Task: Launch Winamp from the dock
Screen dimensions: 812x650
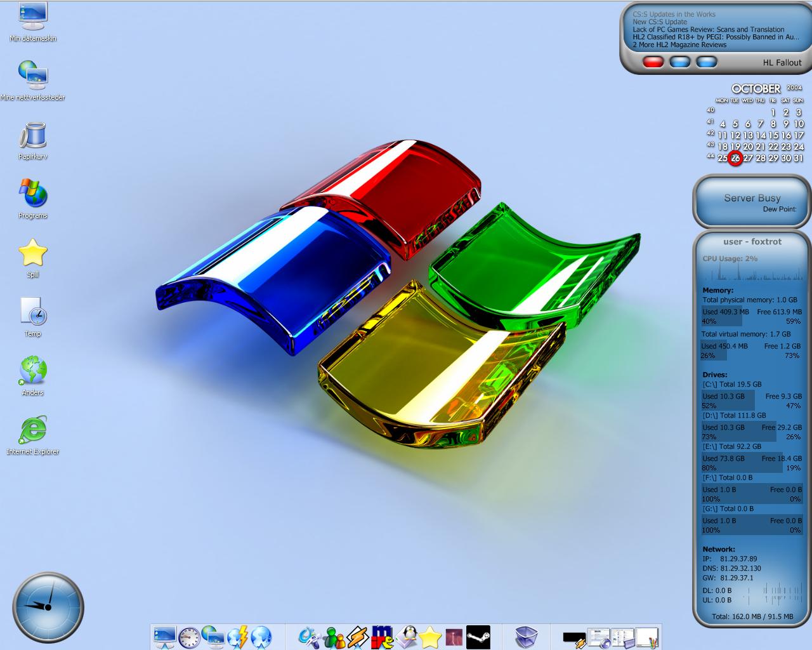Action: pos(357,637)
